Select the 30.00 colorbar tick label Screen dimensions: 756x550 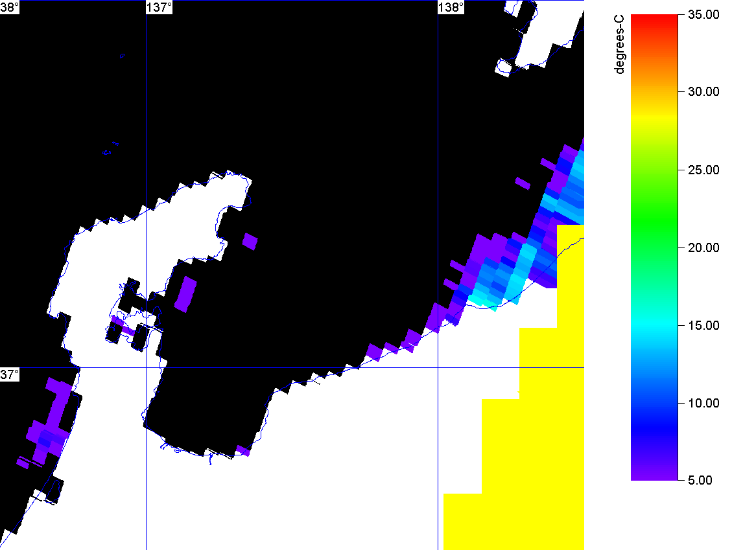tap(703, 91)
